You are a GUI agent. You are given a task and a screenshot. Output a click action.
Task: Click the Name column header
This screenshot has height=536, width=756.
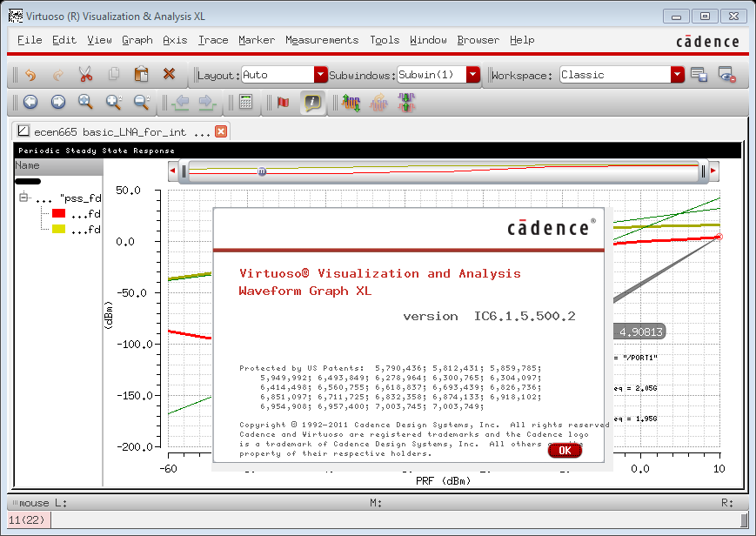point(58,166)
